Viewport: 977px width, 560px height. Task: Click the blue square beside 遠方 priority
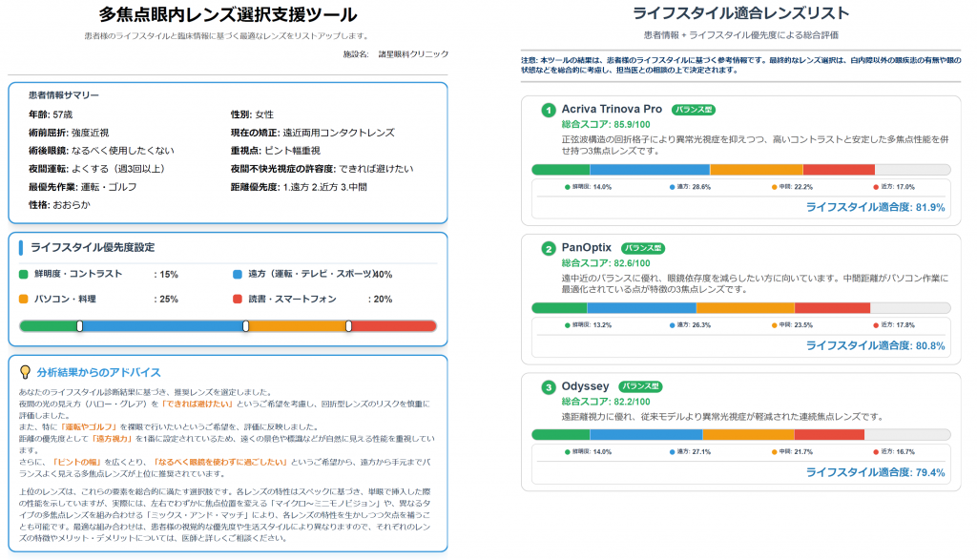click(238, 274)
